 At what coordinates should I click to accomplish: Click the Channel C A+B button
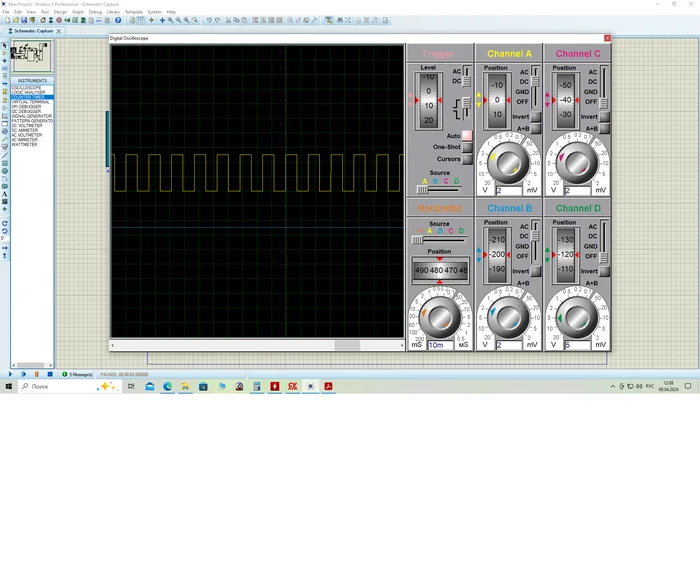605,128
